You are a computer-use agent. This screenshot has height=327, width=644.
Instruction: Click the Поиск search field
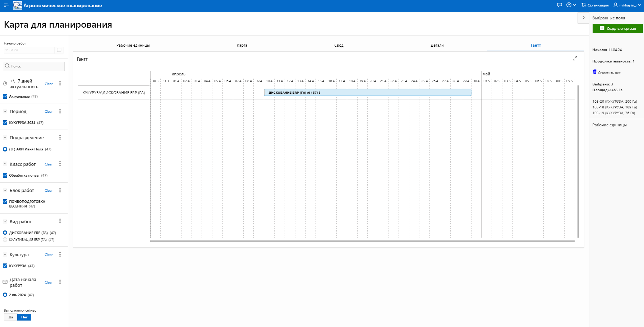[x=34, y=66]
